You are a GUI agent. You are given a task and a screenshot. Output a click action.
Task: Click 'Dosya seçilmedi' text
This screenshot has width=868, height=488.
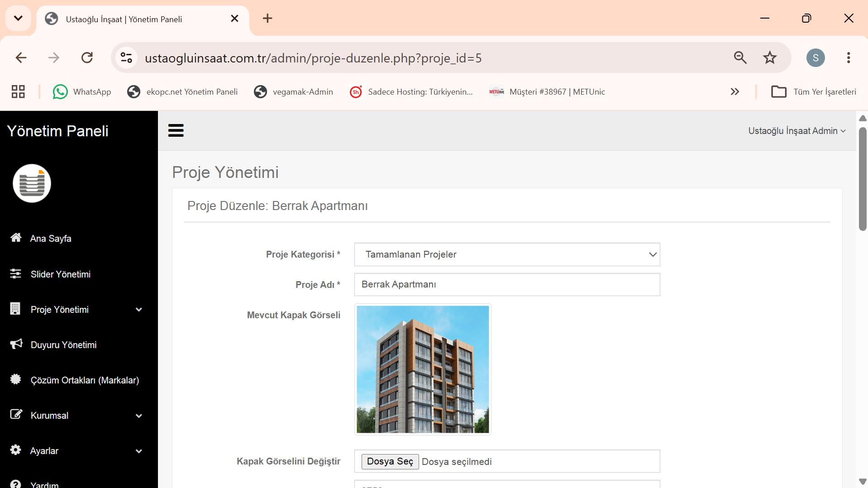point(457,461)
